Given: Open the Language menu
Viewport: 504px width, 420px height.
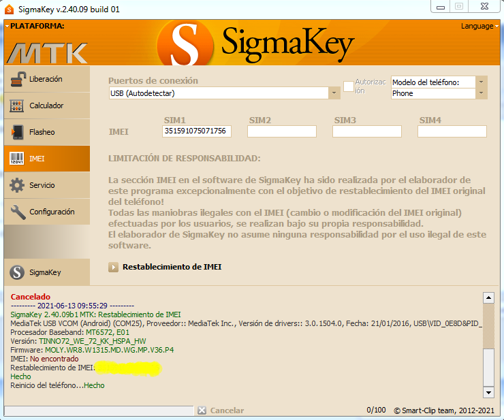Looking at the screenshot, I should pyautogui.click(x=479, y=26).
